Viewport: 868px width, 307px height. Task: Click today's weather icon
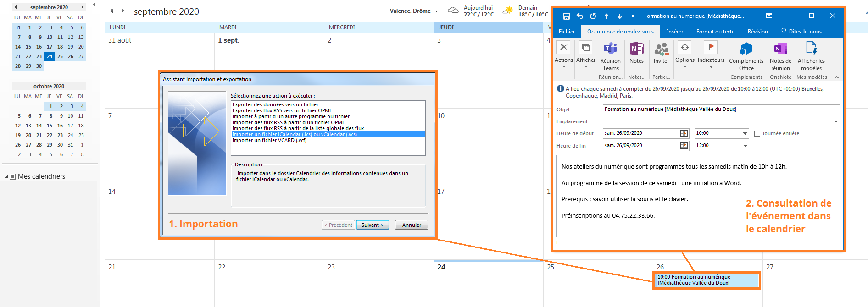coord(453,10)
